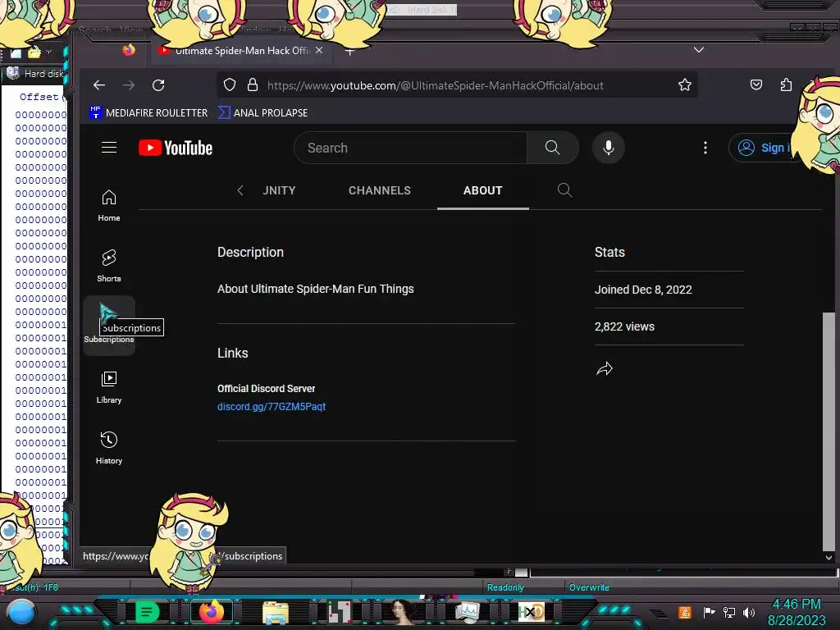Select the ABOUT tab
840x630 pixels.
click(x=482, y=190)
